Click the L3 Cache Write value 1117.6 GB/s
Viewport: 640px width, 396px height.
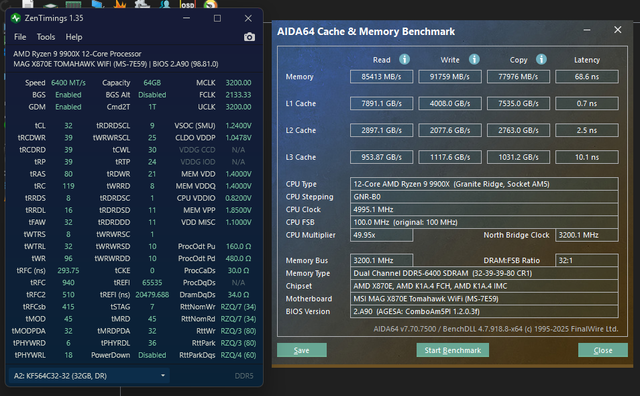click(450, 157)
